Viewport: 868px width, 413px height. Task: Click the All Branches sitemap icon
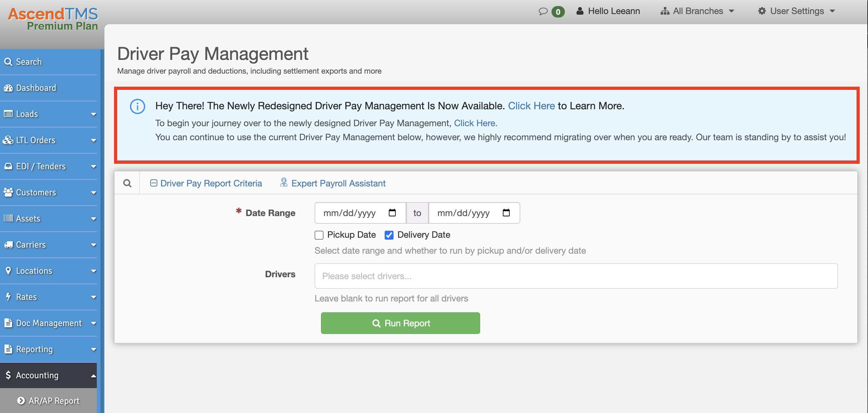tap(665, 11)
